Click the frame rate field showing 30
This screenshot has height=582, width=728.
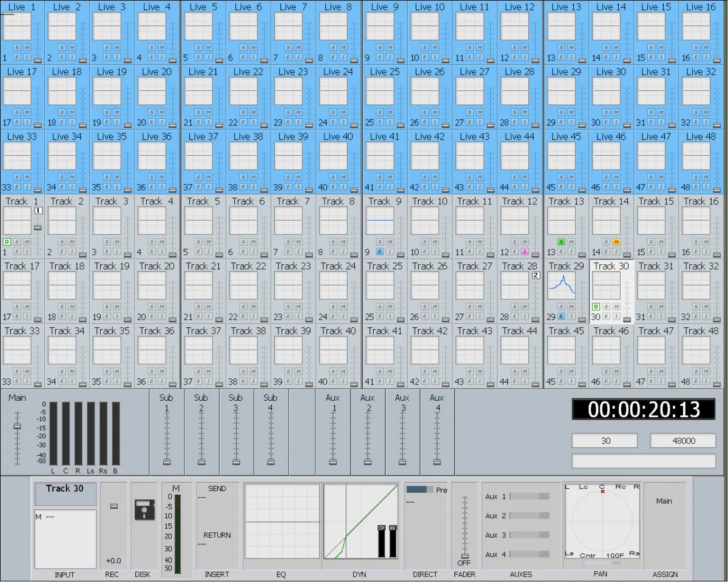click(x=605, y=441)
